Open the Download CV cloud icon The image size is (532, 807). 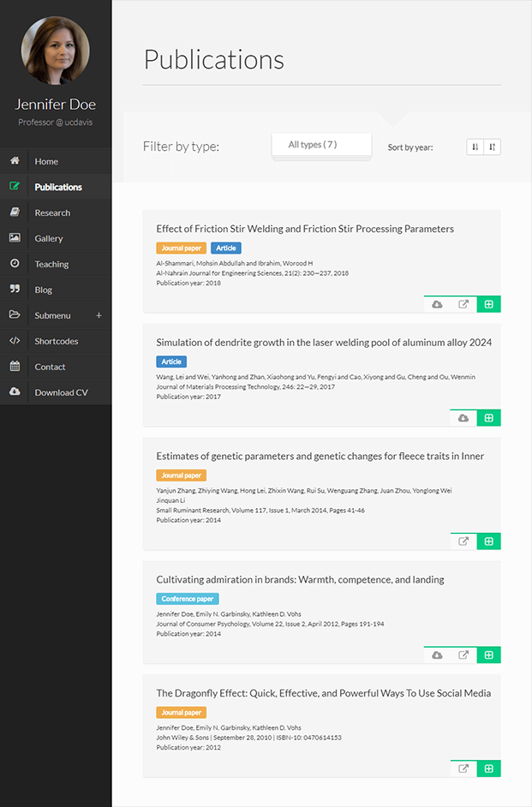coord(14,392)
